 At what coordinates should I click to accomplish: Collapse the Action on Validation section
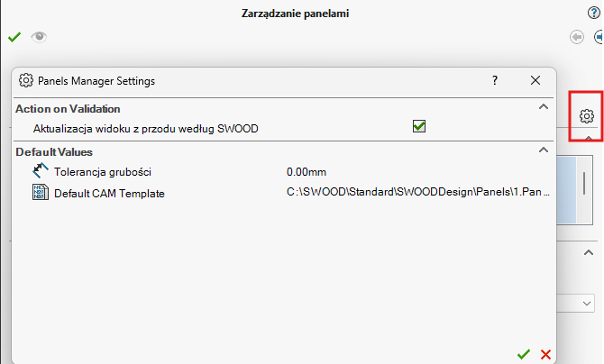(x=543, y=107)
